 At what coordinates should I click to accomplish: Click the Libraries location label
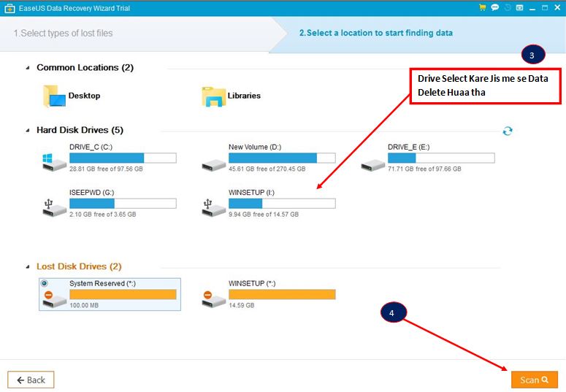[x=244, y=96]
